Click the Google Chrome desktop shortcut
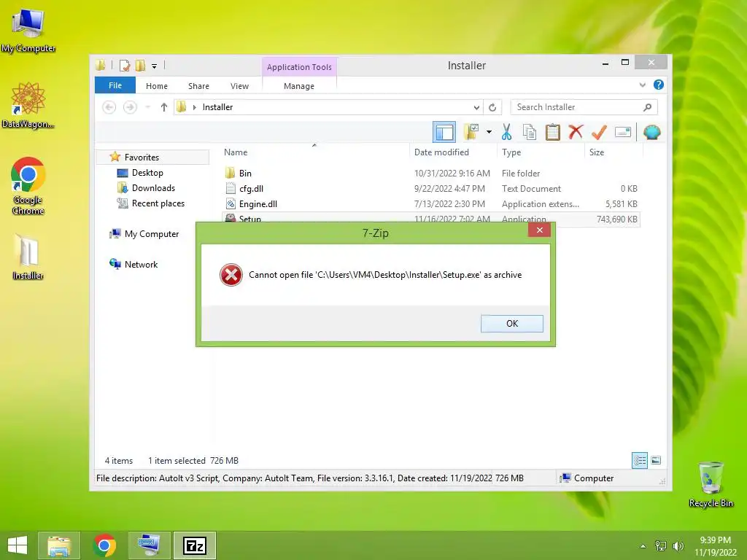The height and width of the screenshot is (560, 747). tap(28, 186)
